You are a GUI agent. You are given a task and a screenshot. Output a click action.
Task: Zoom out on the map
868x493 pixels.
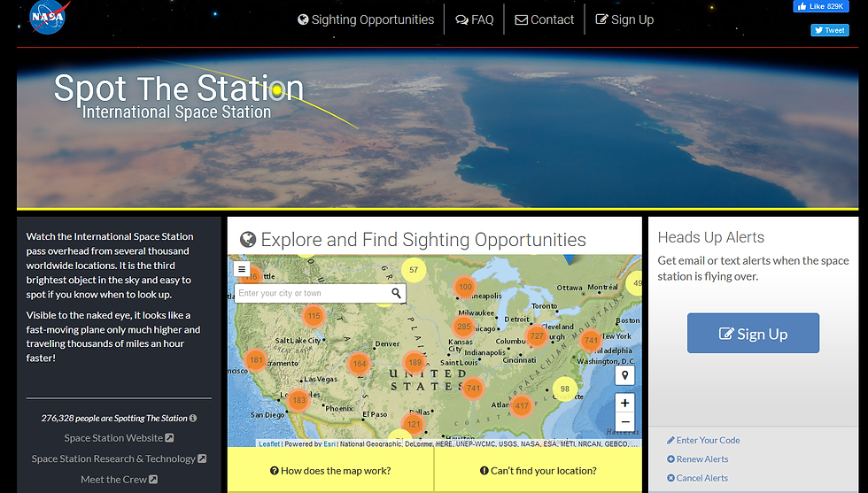click(624, 421)
